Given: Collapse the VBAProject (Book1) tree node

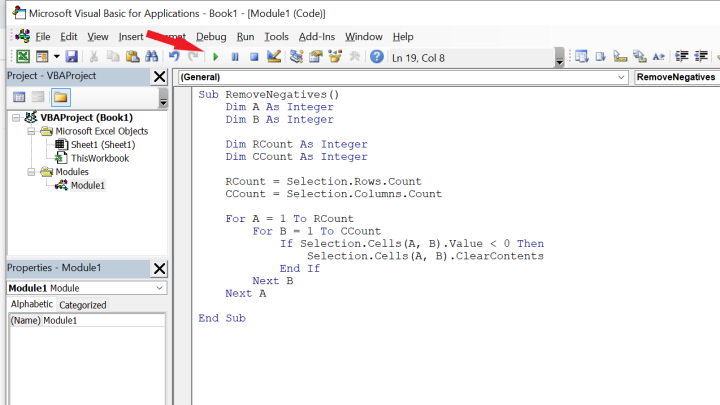Looking at the screenshot, I should point(16,118).
